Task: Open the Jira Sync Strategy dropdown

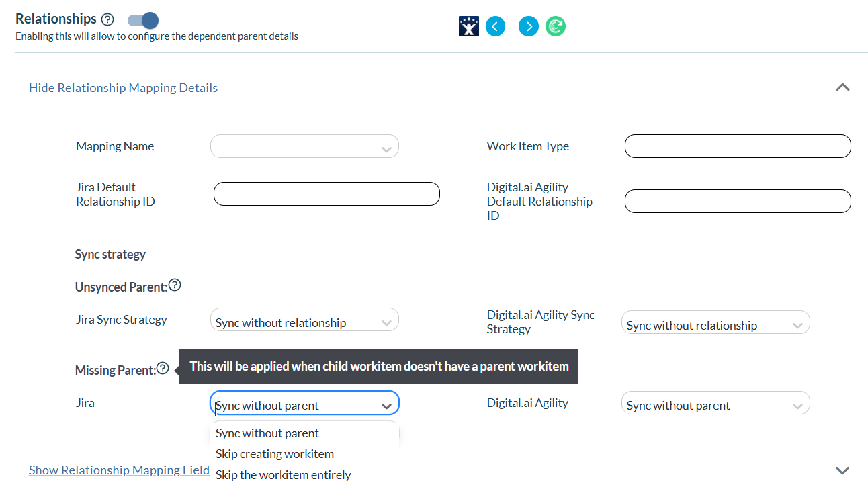Action: click(x=304, y=320)
